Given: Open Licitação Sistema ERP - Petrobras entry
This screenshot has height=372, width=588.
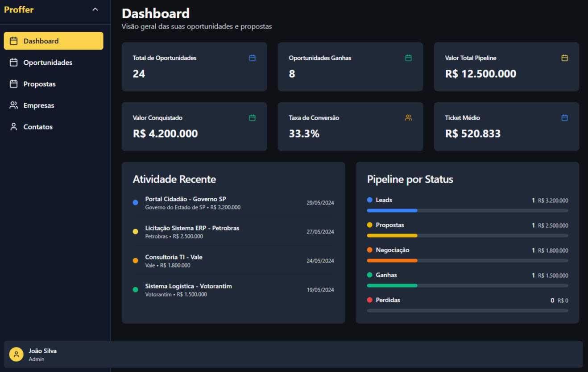Looking at the screenshot, I should click(192, 228).
